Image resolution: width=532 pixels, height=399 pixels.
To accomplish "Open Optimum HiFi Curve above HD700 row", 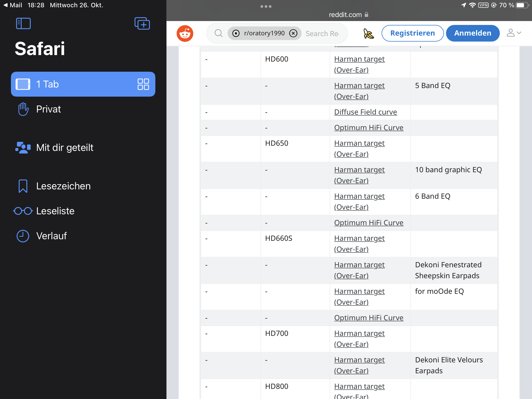I will point(369,318).
